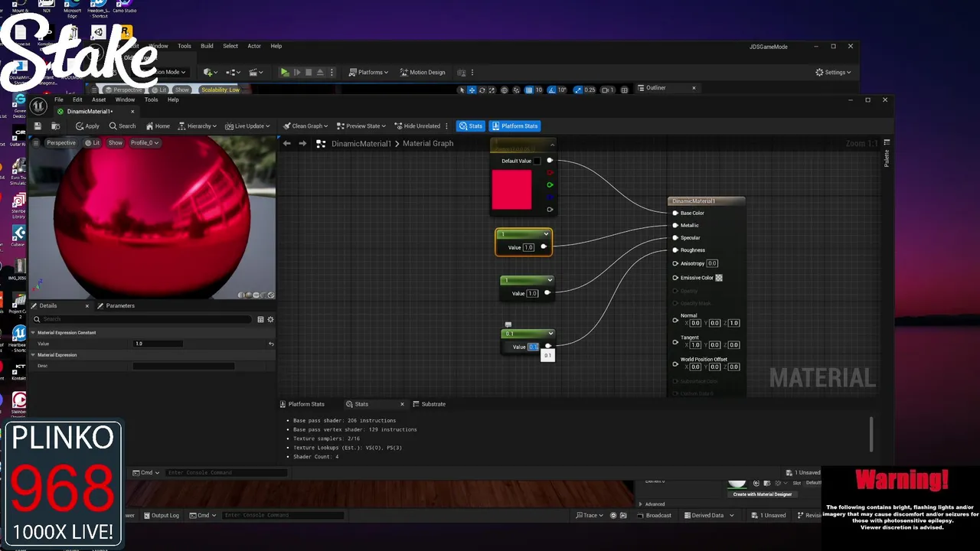Image resolution: width=980 pixels, height=551 pixels.
Task: Collapse Material Expression Constant section
Action: [33, 332]
